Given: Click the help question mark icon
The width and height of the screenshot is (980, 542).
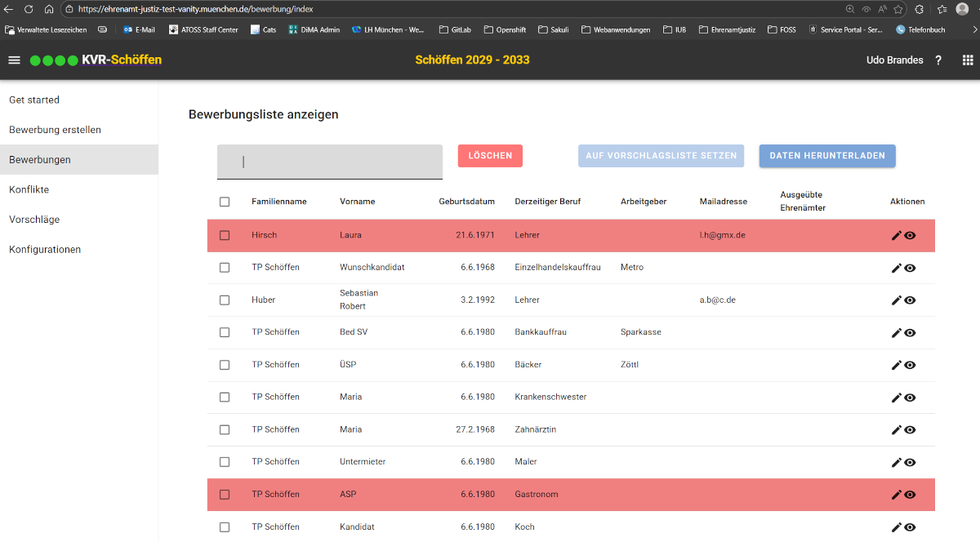Looking at the screenshot, I should pyautogui.click(x=938, y=60).
